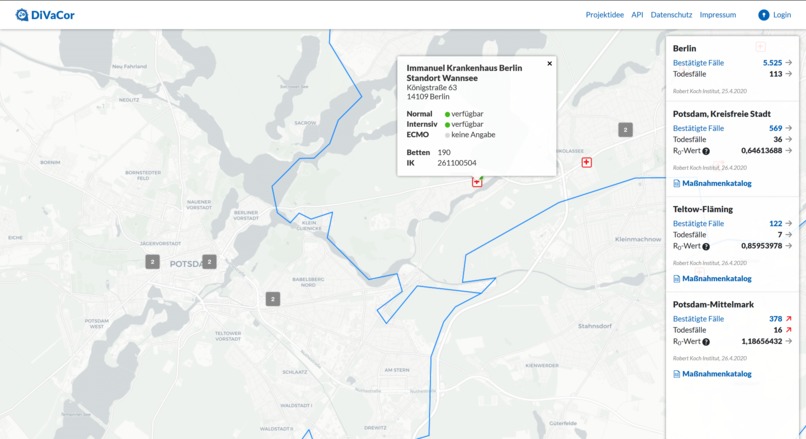This screenshot has height=439, width=806.
Task: Open the API link in header
Action: [637, 15]
